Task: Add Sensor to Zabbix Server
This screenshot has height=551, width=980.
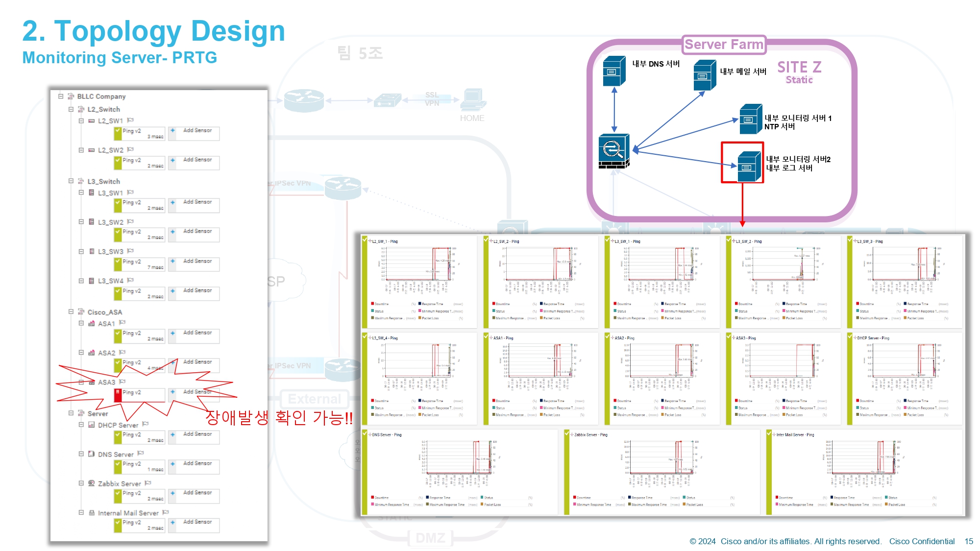Action: 194,496
